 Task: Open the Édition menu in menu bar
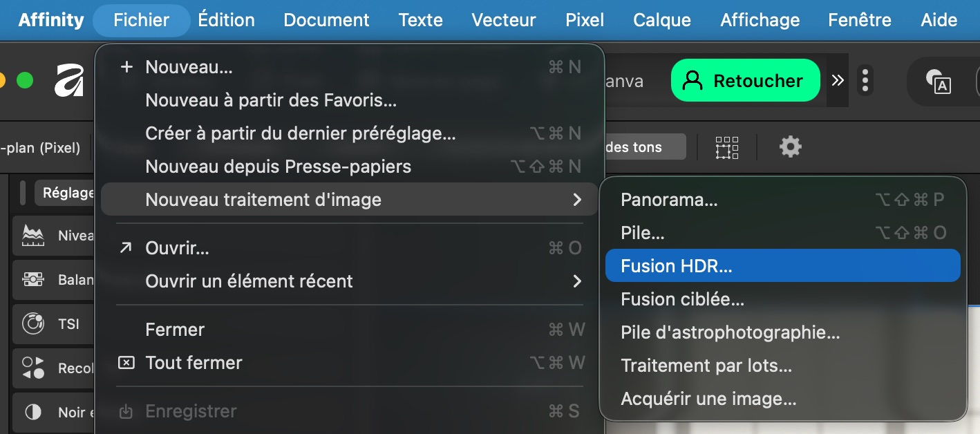(x=227, y=19)
